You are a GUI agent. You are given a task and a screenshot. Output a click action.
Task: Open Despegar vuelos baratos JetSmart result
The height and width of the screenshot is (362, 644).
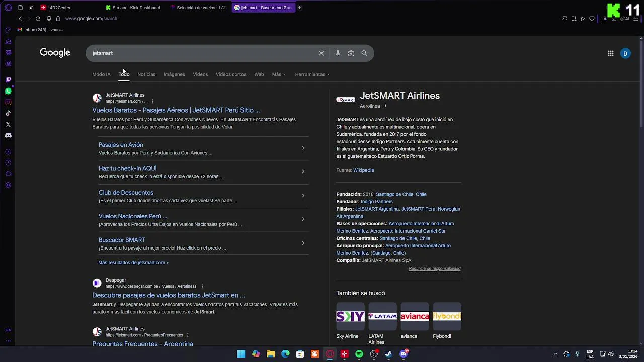pos(169,295)
